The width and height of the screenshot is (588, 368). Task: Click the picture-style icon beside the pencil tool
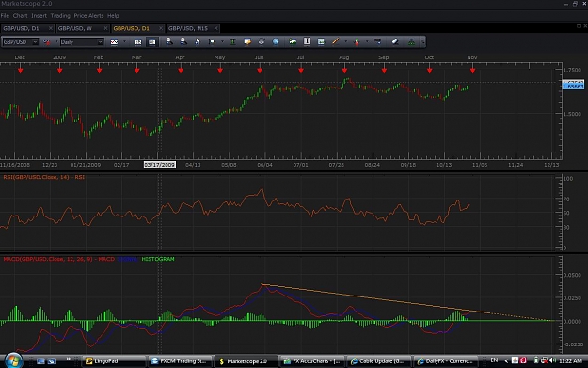(x=321, y=42)
